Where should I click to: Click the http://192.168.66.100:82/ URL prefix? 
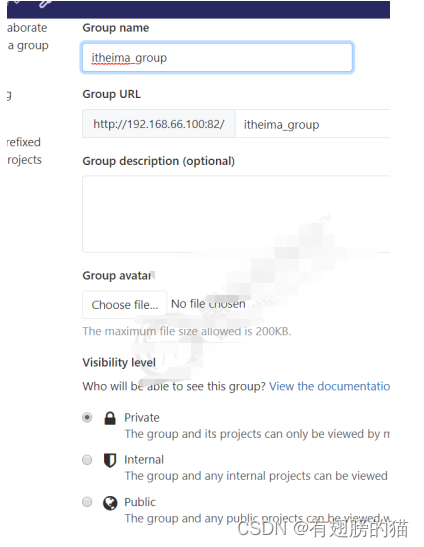pos(159,124)
